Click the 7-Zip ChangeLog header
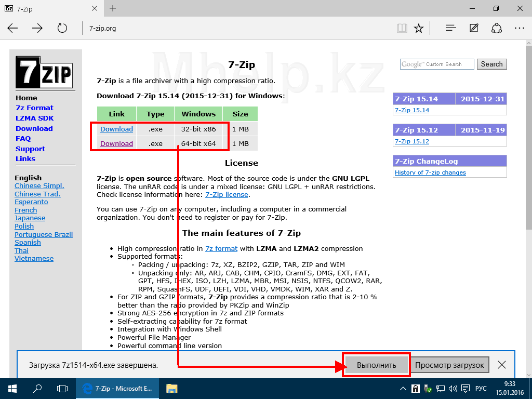Screen dimensions: 532x399 (x=449, y=161)
